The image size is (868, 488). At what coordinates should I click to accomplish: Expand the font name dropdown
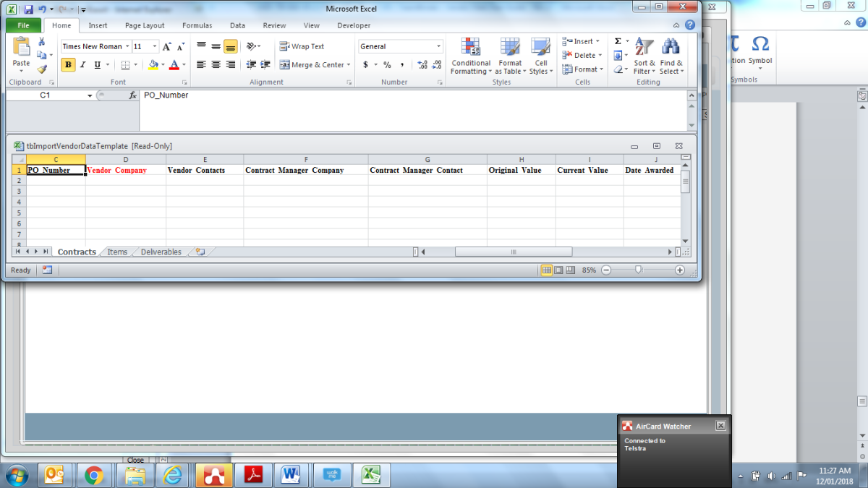coord(127,46)
